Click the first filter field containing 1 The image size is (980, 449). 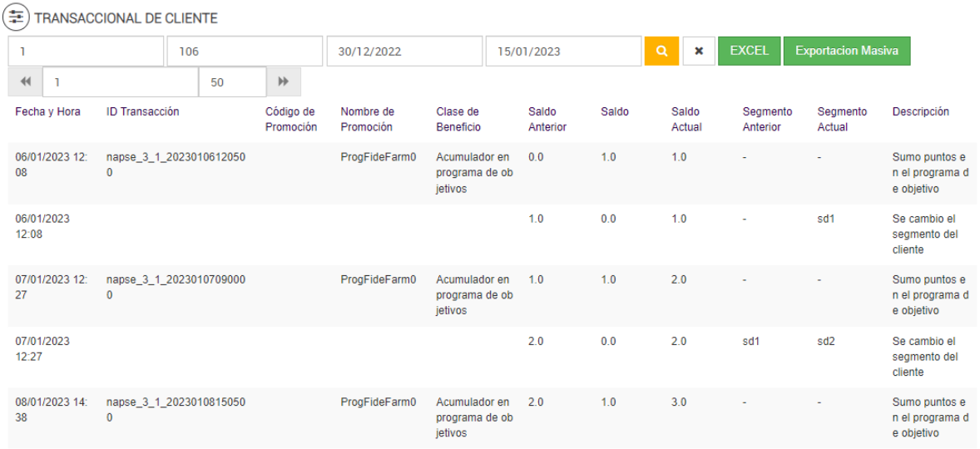pos(86,51)
